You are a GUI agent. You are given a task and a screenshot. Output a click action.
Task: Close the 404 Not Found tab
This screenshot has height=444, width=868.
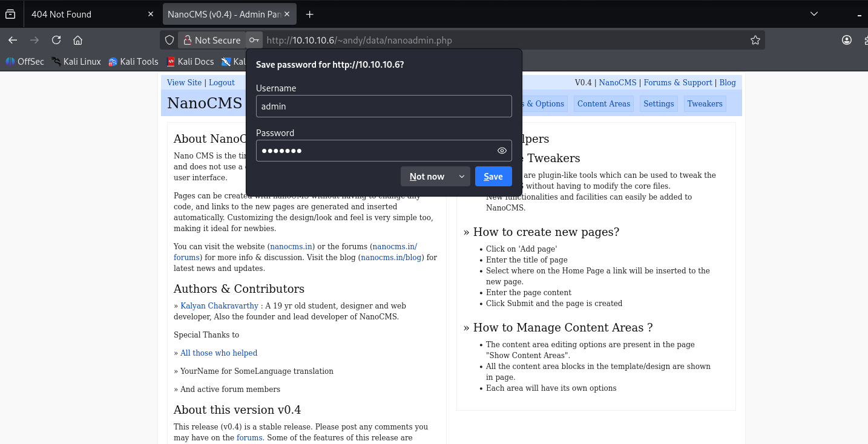pos(151,14)
